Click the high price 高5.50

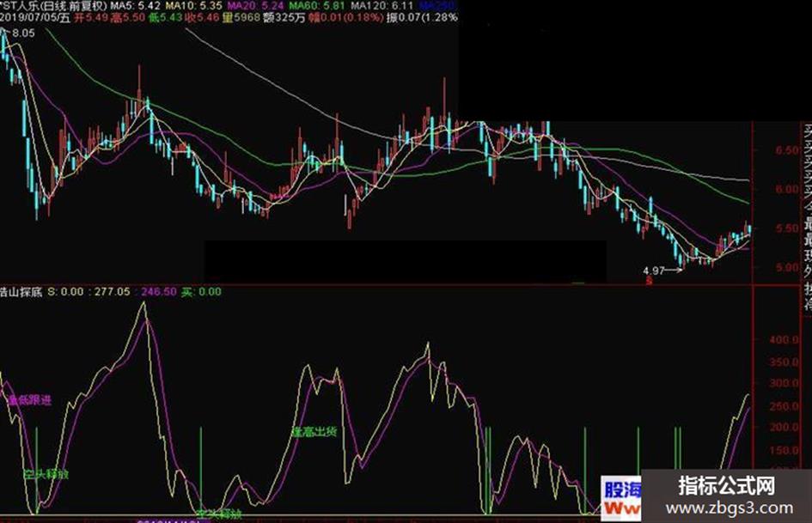coord(128,18)
